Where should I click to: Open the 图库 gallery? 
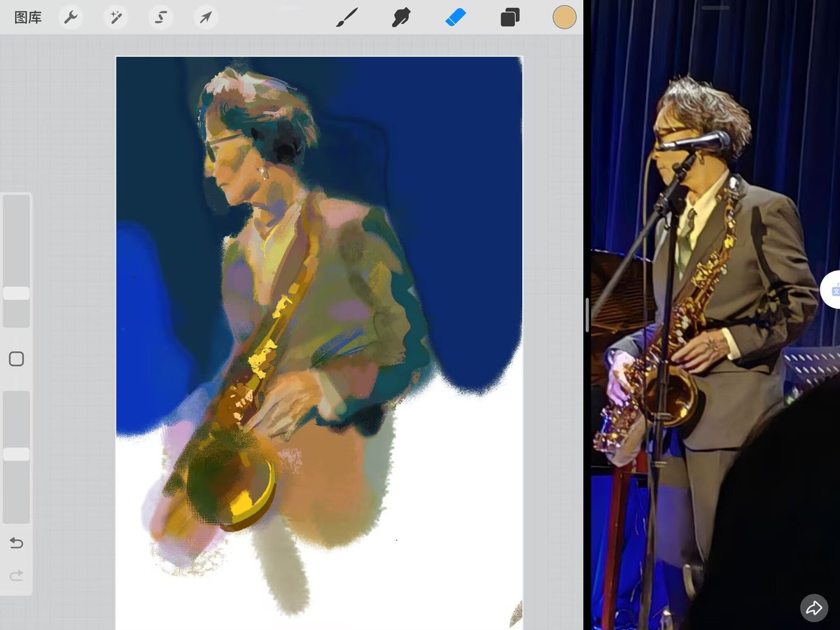click(28, 17)
